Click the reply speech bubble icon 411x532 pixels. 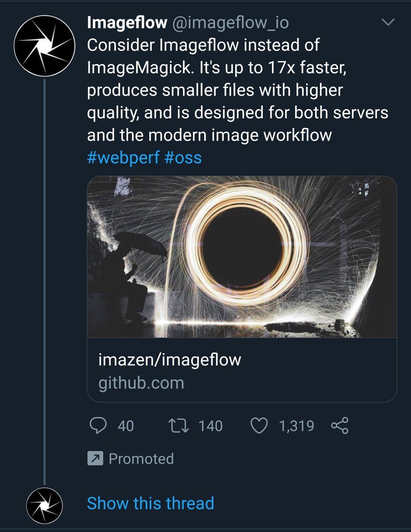97,426
